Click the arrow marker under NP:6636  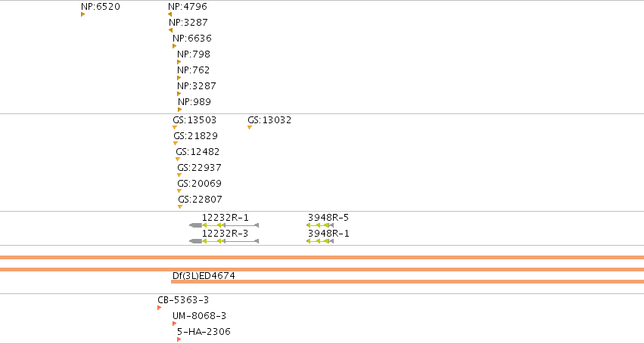(x=175, y=46)
